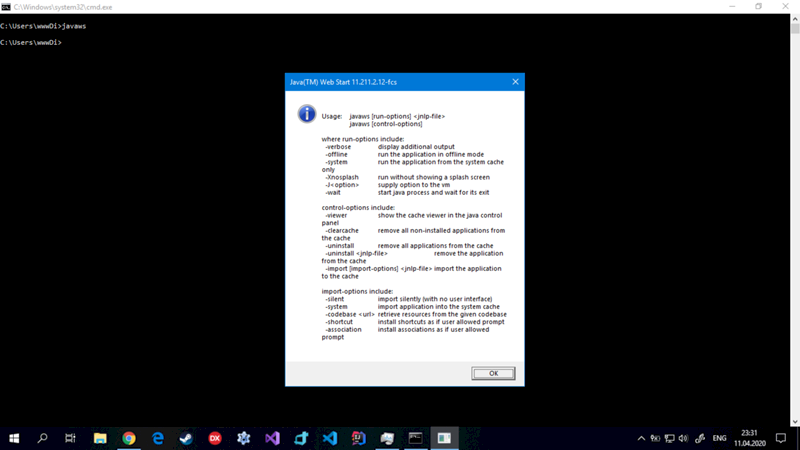The width and height of the screenshot is (800, 450).
Task: Click the "-verbose" option text
Action: coord(338,147)
